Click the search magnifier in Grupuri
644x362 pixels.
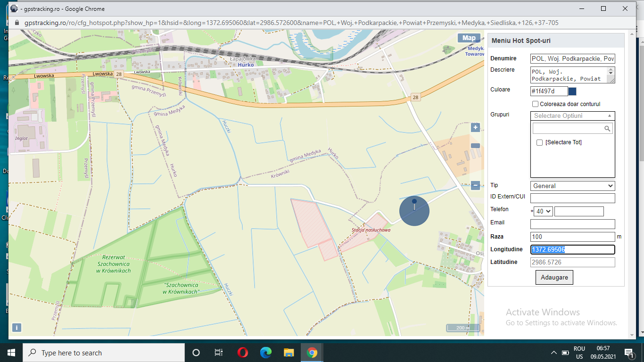click(608, 128)
